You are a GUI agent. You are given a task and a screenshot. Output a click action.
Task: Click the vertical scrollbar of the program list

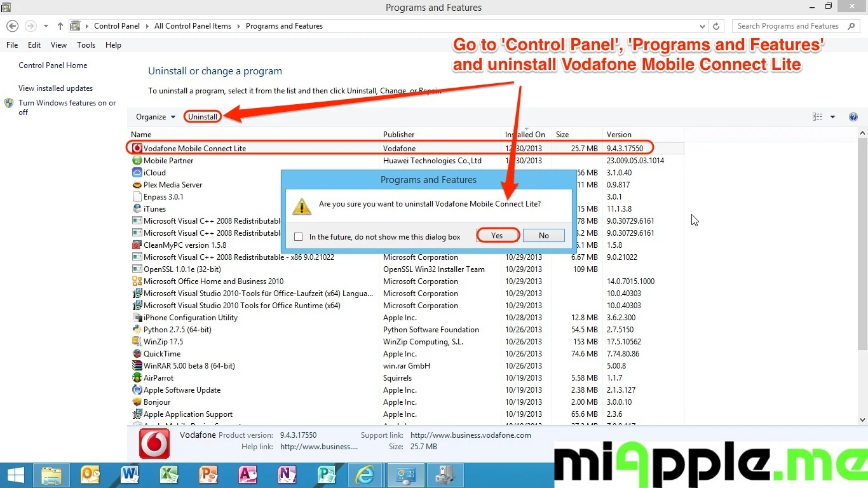click(862, 245)
